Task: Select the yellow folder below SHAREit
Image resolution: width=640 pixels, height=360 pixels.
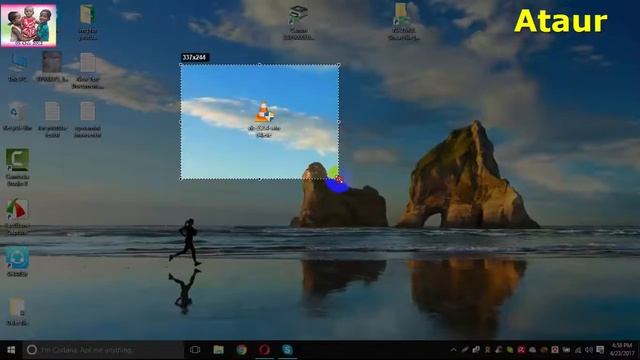Action: point(17,312)
